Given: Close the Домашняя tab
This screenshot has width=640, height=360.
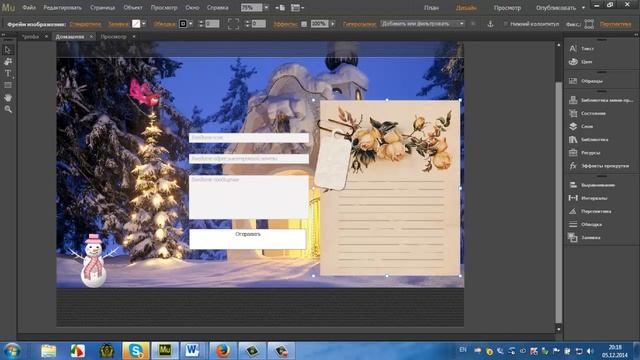Looking at the screenshot, I should point(91,37).
